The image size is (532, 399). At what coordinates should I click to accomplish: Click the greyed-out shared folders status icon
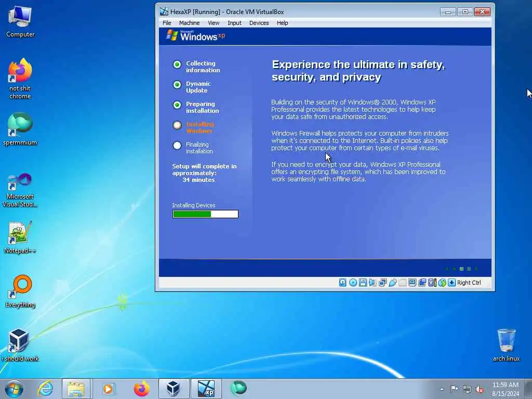[403, 283]
